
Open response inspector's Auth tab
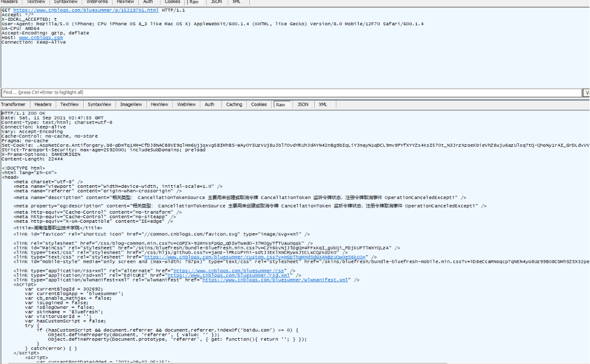pyautogui.click(x=209, y=104)
